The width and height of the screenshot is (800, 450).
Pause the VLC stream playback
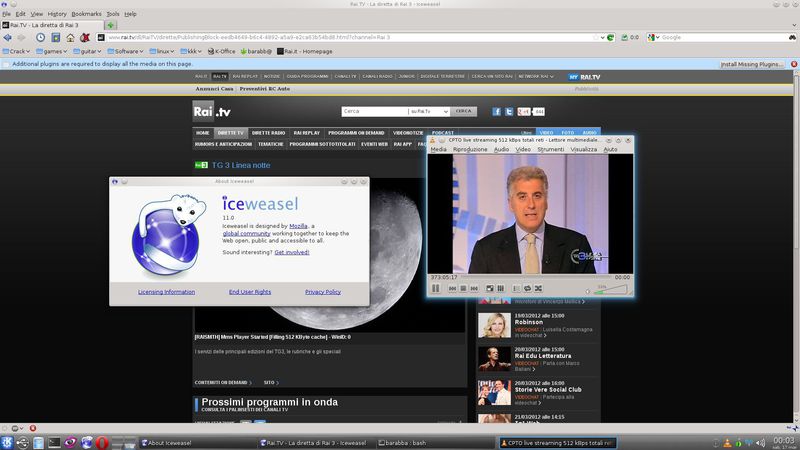436,288
